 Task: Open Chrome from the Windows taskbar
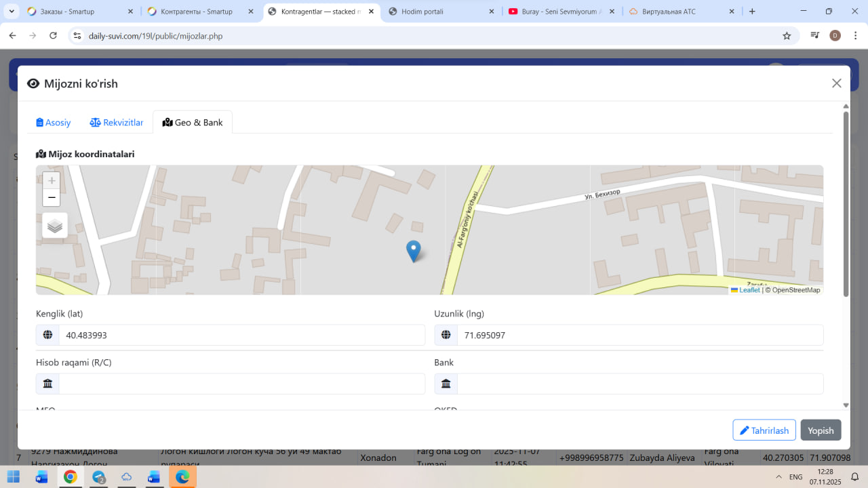pyautogui.click(x=70, y=477)
